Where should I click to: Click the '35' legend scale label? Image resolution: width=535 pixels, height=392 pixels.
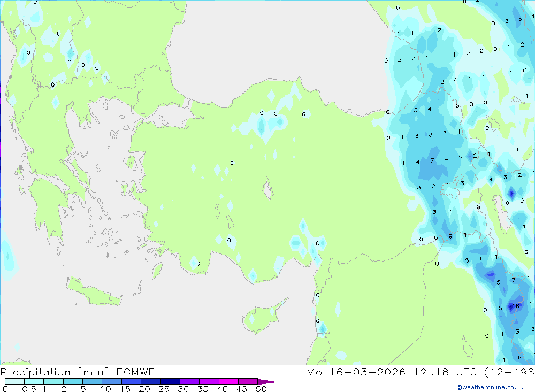(203, 389)
